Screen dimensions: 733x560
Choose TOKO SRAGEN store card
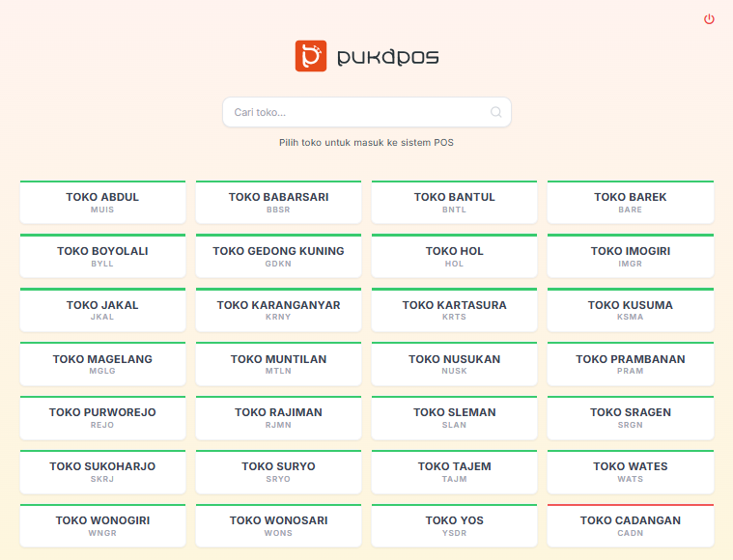631,418
